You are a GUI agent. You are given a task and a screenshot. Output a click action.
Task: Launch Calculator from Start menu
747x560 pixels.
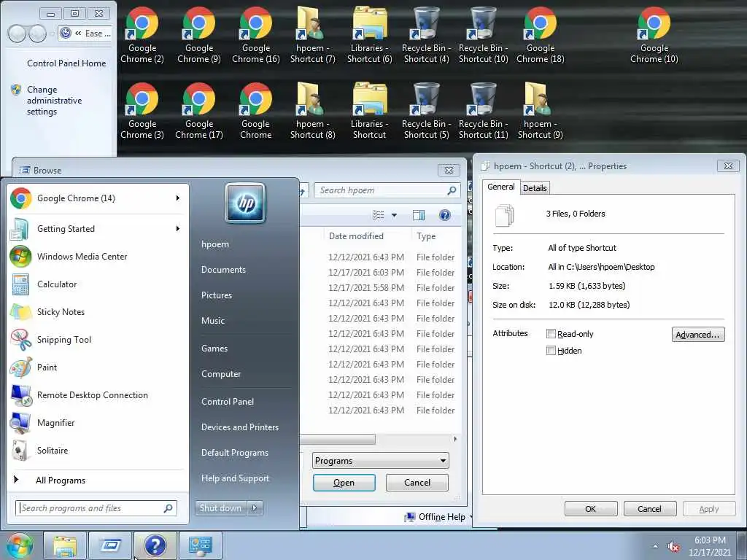point(98,284)
